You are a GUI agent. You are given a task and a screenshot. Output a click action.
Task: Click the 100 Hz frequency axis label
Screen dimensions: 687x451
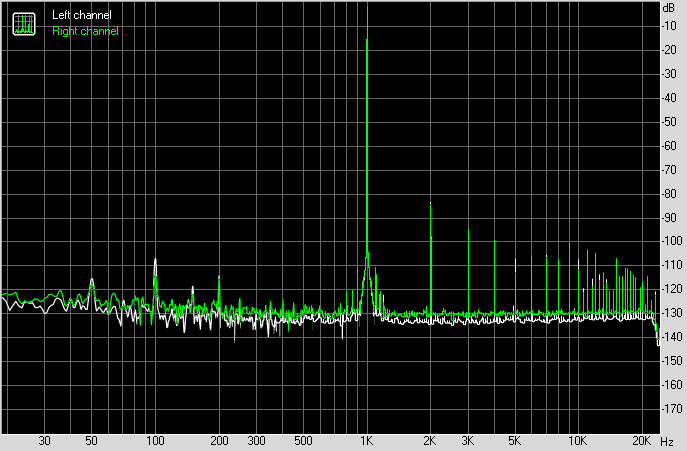(x=155, y=441)
